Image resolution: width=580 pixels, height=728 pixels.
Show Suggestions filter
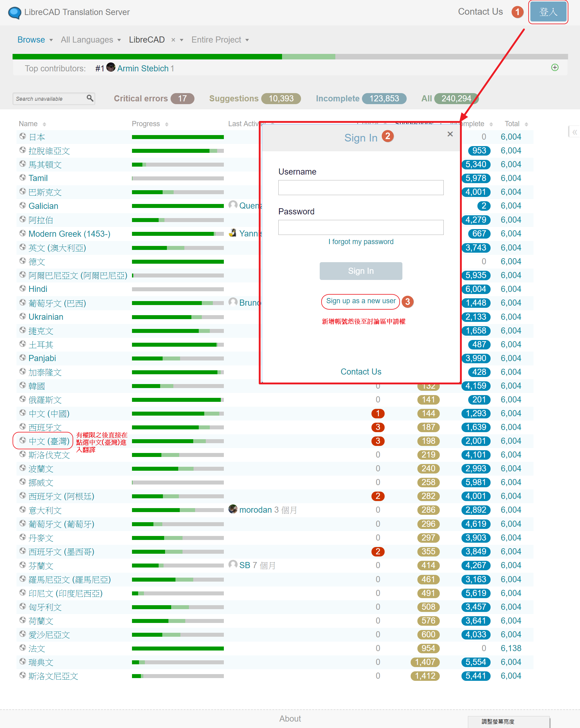[x=255, y=99]
